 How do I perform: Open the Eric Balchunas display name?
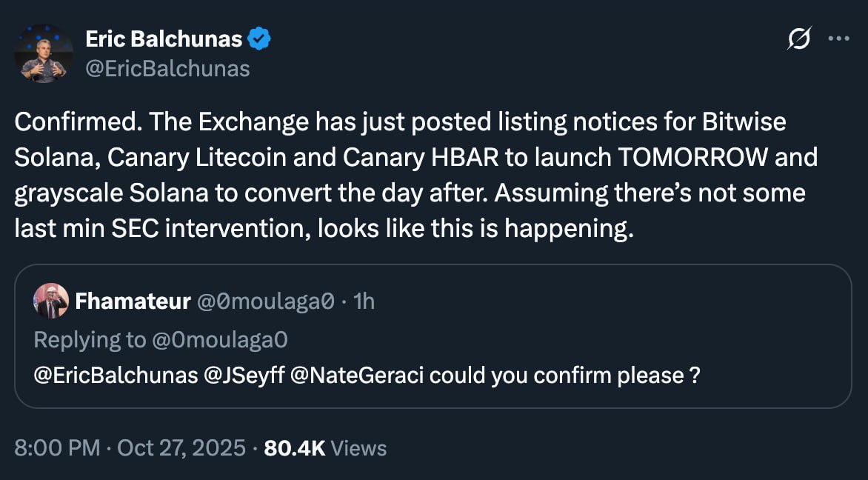pos(164,39)
